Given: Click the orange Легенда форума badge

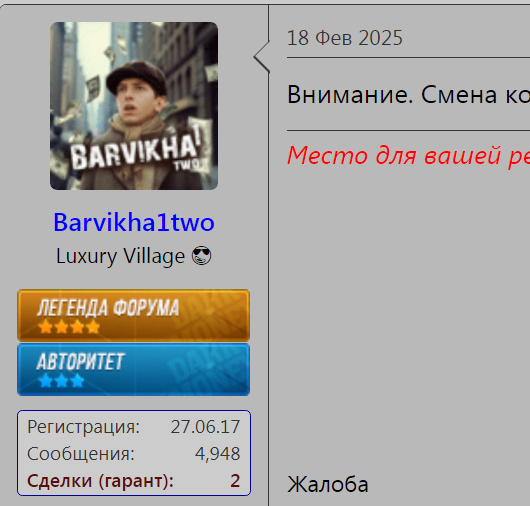Looking at the screenshot, I should [x=134, y=315].
